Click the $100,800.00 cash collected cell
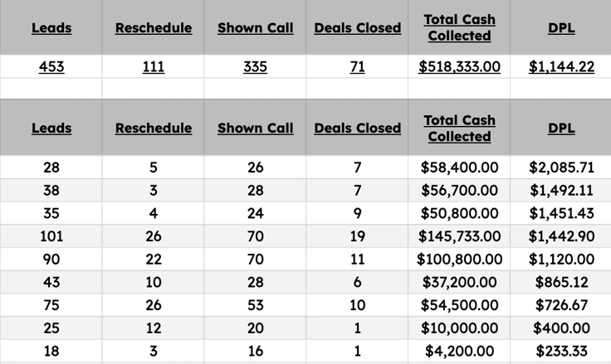611x364 pixels. click(x=459, y=260)
